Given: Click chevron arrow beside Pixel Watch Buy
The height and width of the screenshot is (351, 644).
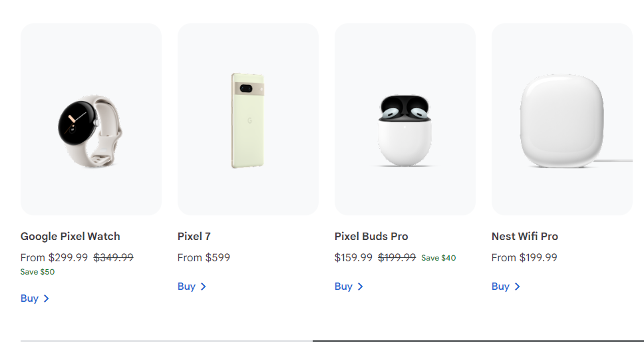Looking at the screenshot, I should coord(46,298).
